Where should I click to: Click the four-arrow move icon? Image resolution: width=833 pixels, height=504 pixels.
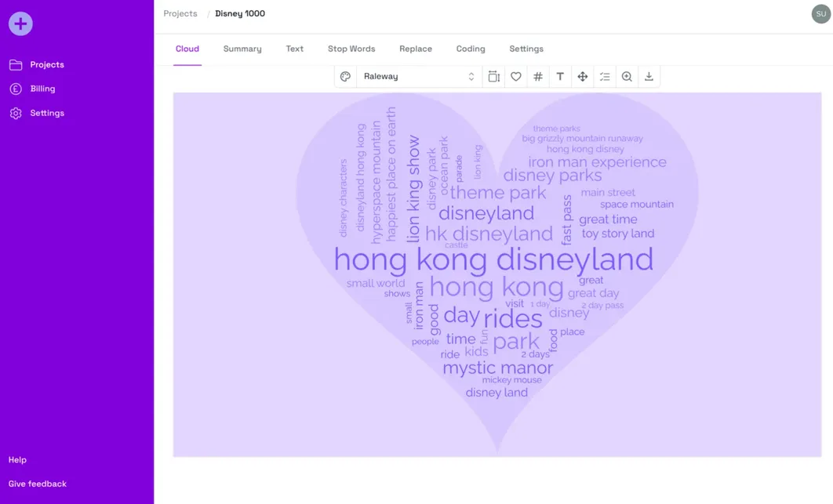pos(582,77)
